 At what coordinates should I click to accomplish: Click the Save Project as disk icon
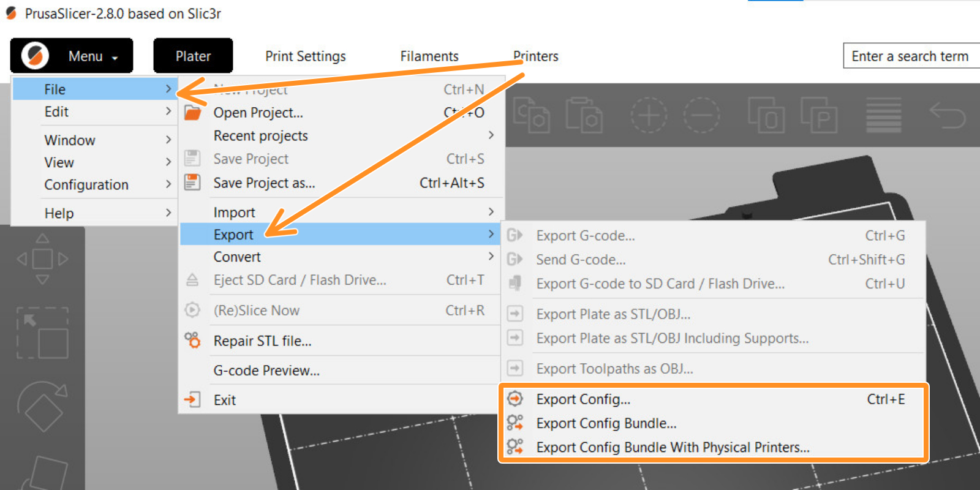(192, 183)
